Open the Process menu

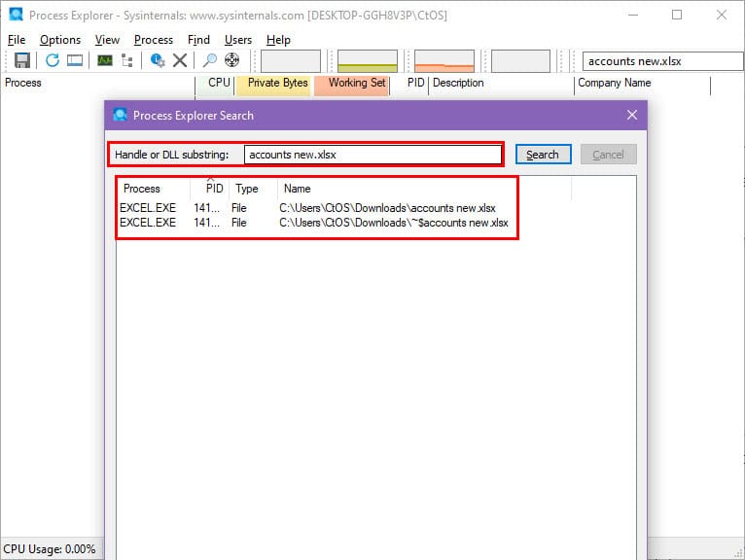tap(154, 40)
